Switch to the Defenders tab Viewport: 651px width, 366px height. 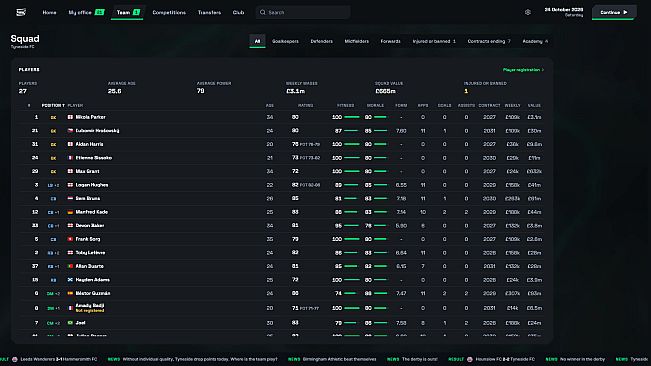[321, 41]
